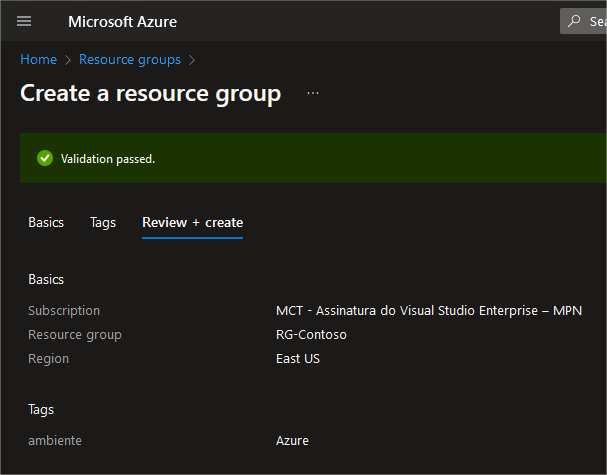Click the Tags section heading
This screenshot has height=475, width=607.
tap(41, 410)
